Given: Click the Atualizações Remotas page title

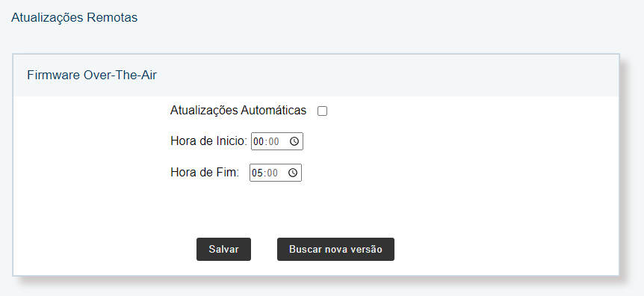Looking at the screenshot, I should click(x=75, y=18).
